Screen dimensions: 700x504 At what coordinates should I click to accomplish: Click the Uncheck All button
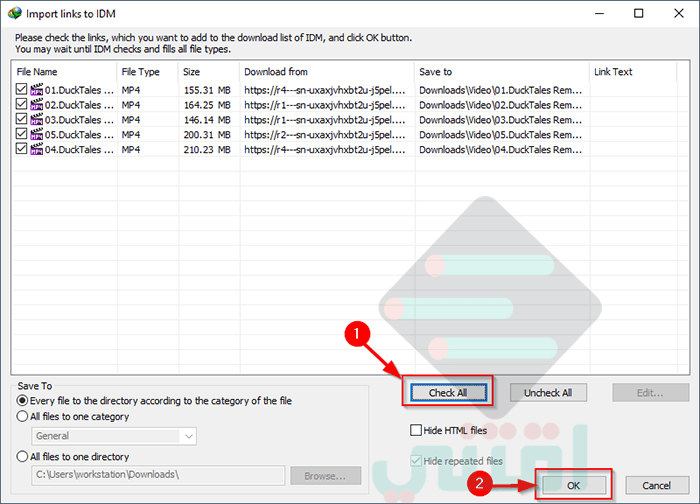click(548, 392)
